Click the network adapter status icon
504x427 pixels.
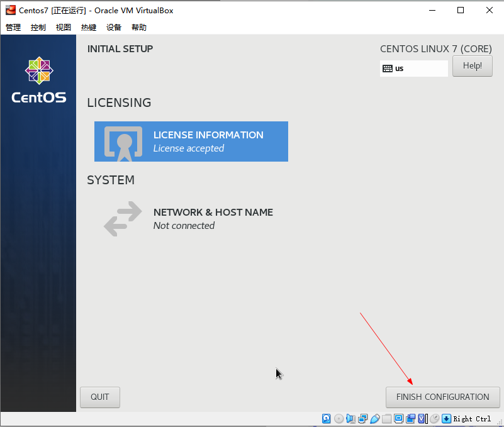362,419
